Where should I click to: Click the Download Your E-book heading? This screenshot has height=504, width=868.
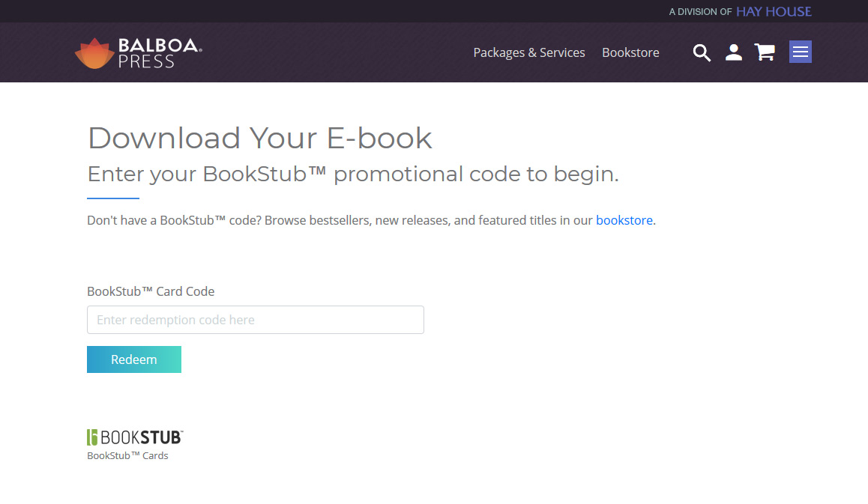pos(260,138)
